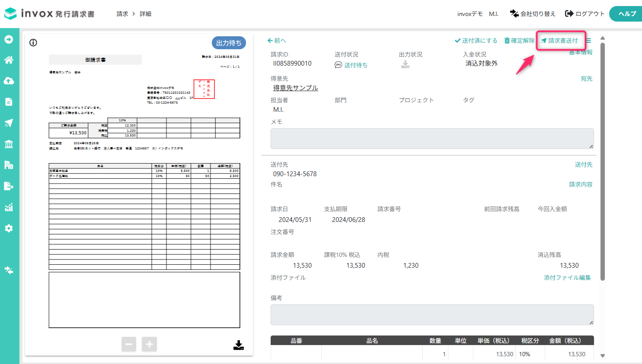
Task: Open the company building sidebar icon
Action: (9, 165)
